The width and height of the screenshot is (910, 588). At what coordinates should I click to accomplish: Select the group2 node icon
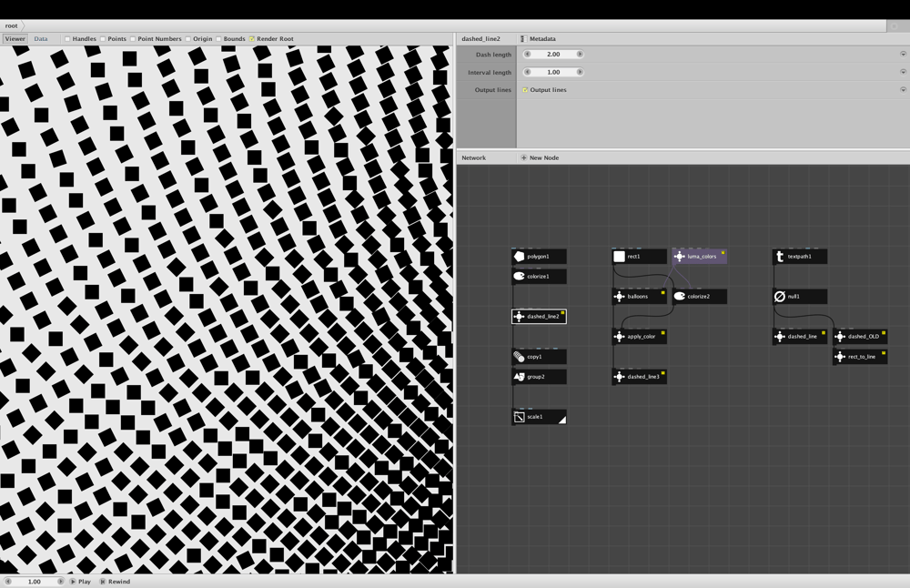tap(519, 377)
